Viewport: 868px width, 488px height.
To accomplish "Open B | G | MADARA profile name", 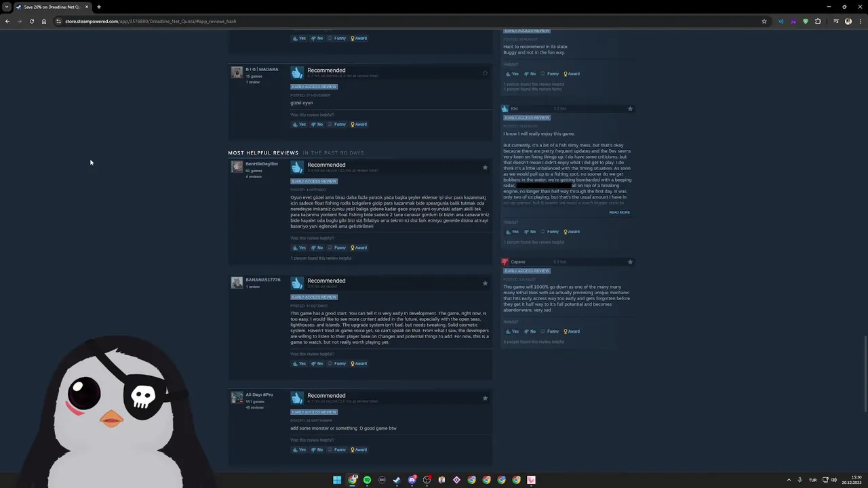I will click(262, 69).
